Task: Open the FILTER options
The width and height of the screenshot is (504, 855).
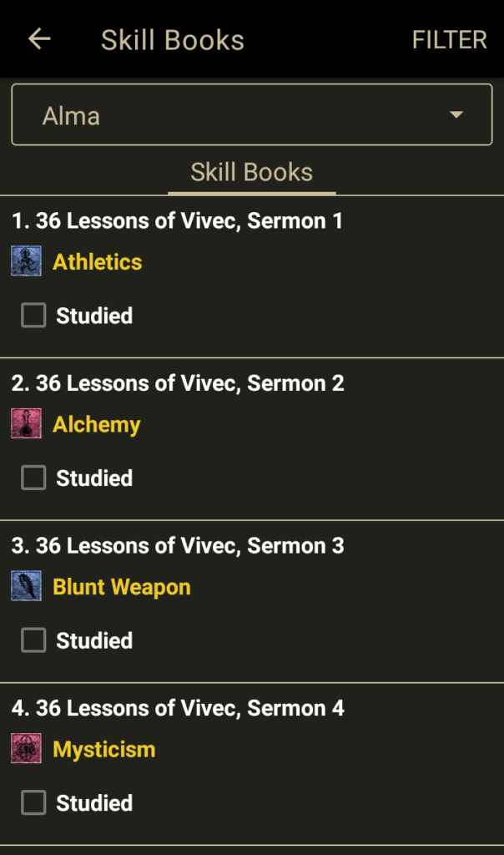Action: (449, 40)
